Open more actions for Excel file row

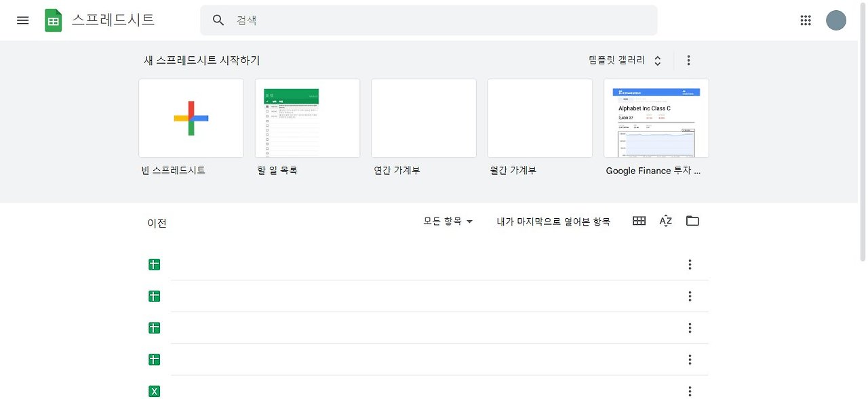point(690,392)
